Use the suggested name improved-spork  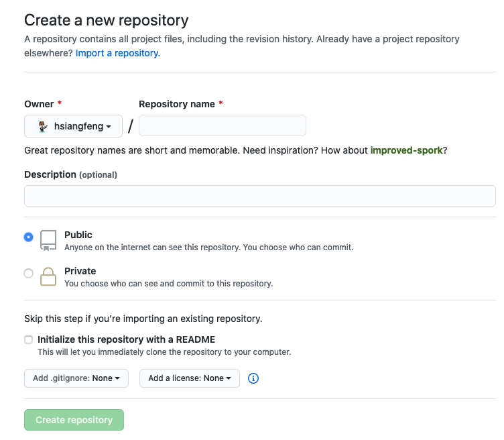406,150
